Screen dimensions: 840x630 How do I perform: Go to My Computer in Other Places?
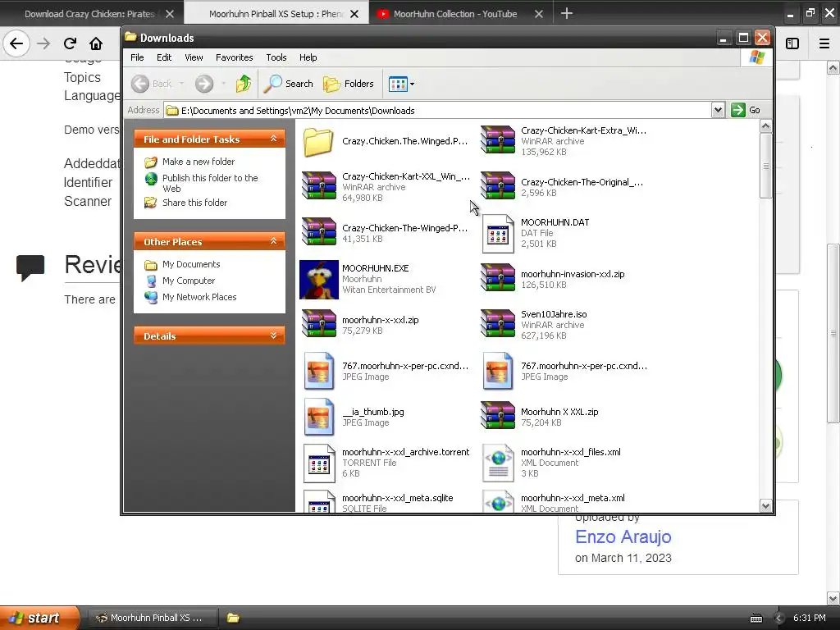coord(189,281)
